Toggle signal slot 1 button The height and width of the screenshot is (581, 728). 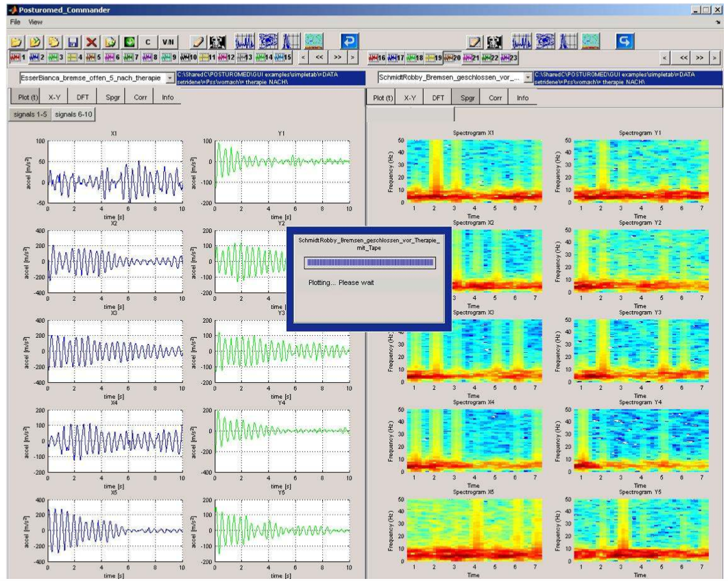(x=17, y=58)
